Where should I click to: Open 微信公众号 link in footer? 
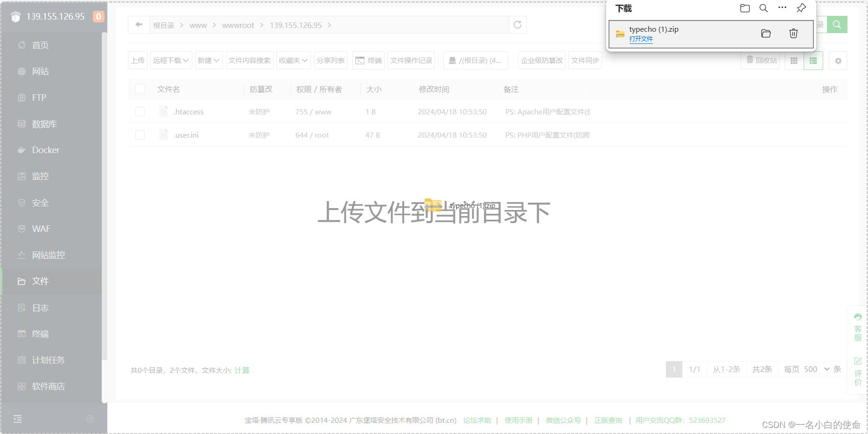[x=563, y=420]
